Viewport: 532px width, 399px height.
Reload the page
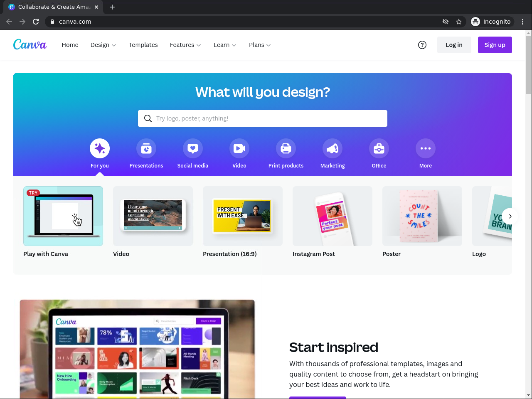click(x=36, y=22)
